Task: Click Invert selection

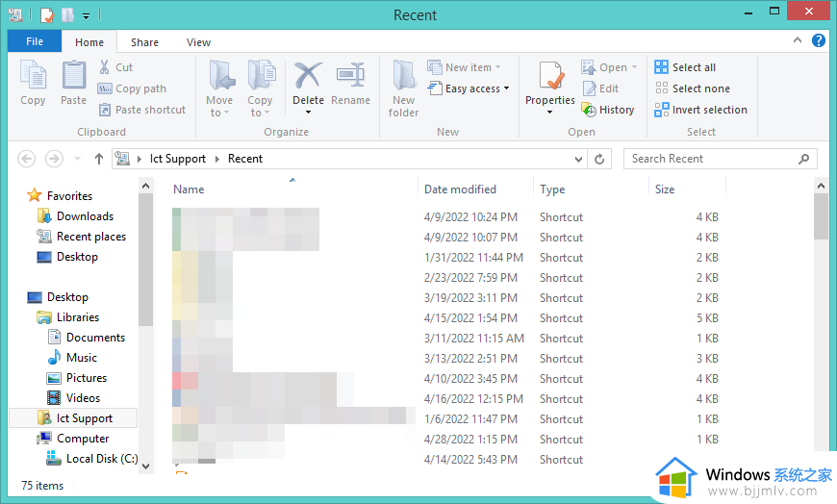Action: tap(701, 110)
